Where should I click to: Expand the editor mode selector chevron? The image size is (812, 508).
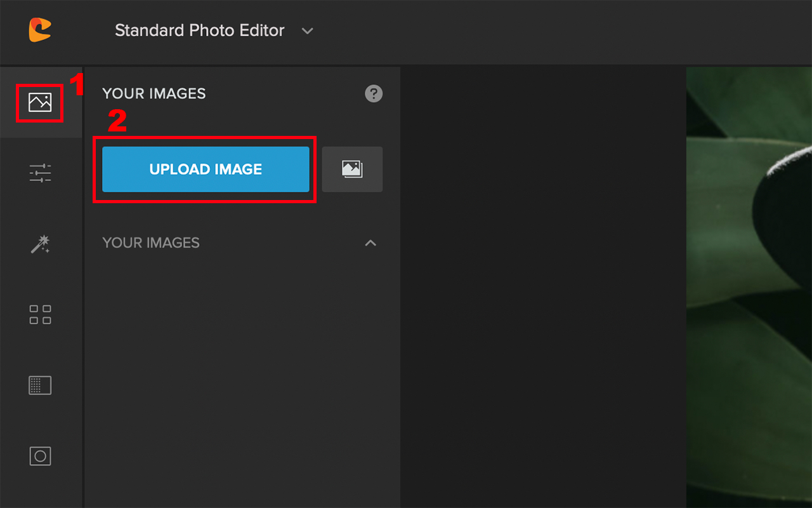[308, 30]
